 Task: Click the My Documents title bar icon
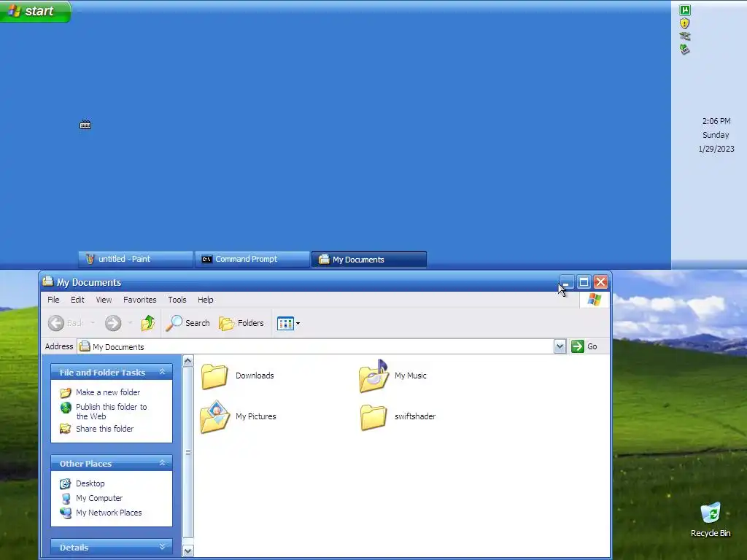(x=47, y=281)
